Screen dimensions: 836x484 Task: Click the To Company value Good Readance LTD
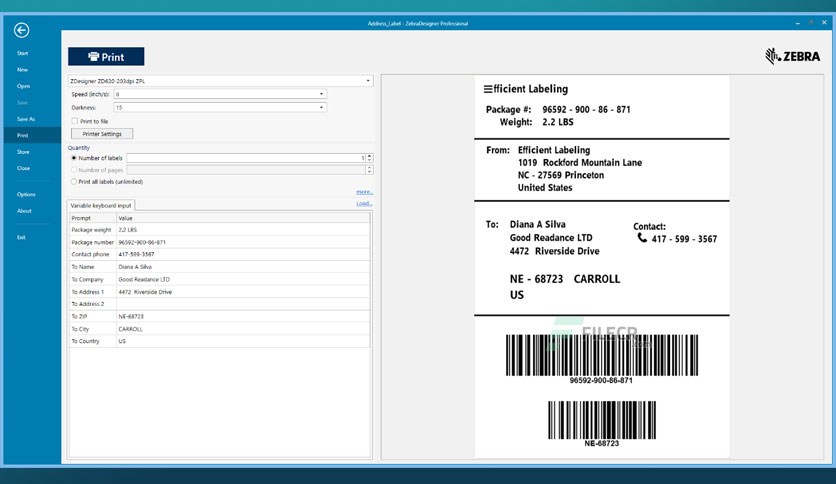(243, 279)
